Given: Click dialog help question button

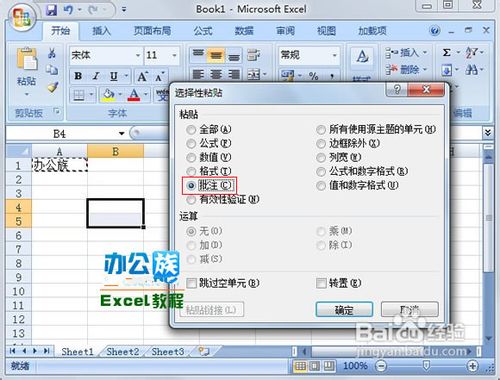Looking at the screenshot, I should point(397,90).
